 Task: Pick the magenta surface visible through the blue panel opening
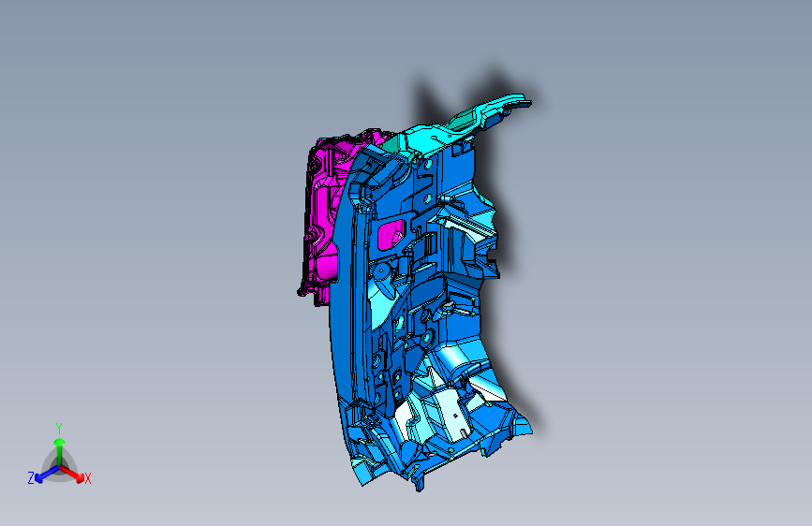[391, 235]
